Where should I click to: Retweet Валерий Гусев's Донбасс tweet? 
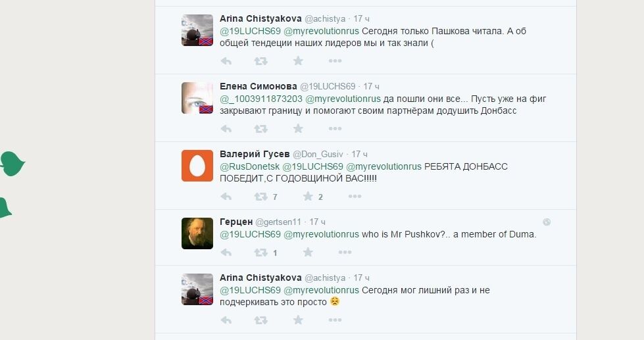pyautogui.click(x=260, y=197)
